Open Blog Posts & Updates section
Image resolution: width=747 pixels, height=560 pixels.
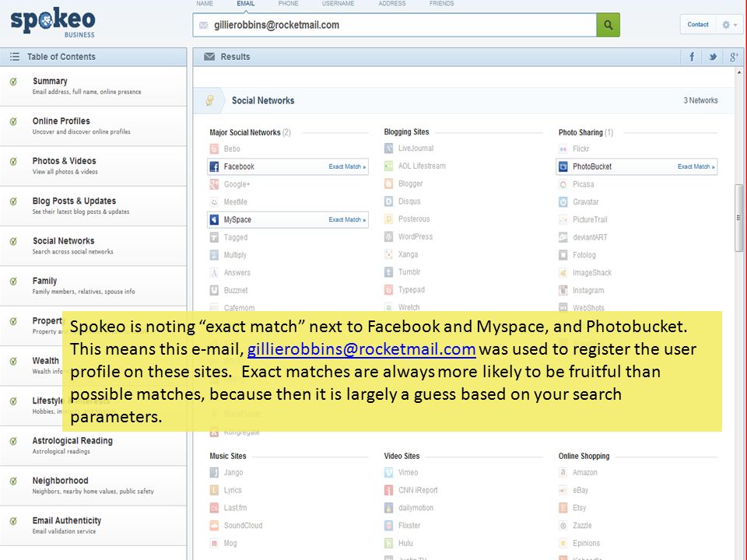click(x=93, y=206)
